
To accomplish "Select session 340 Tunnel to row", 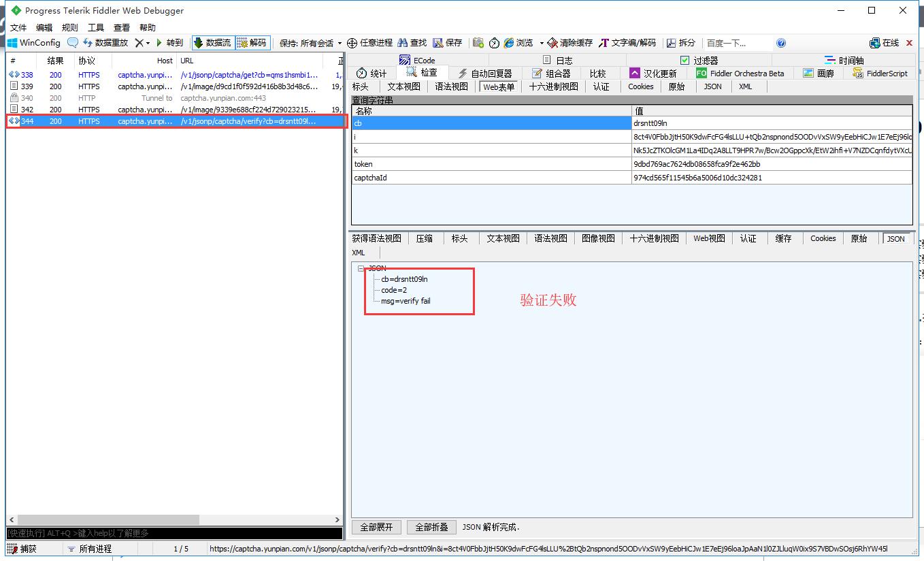I will (175, 98).
